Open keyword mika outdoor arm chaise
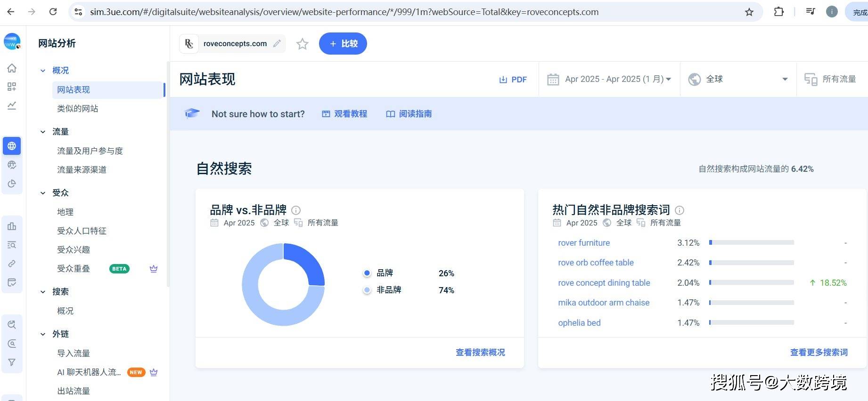This screenshot has width=868, height=401. 604,303
